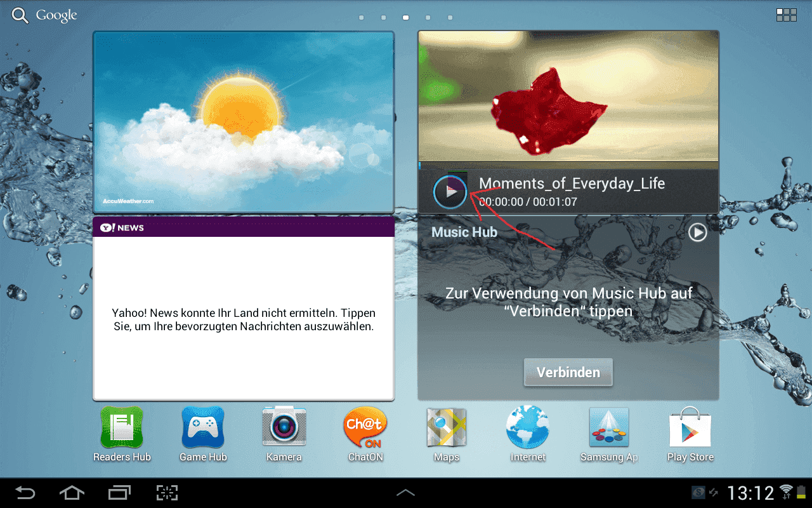This screenshot has height=508, width=812.
Task: Open the Samsung Apps store
Action: coord(609,434)
